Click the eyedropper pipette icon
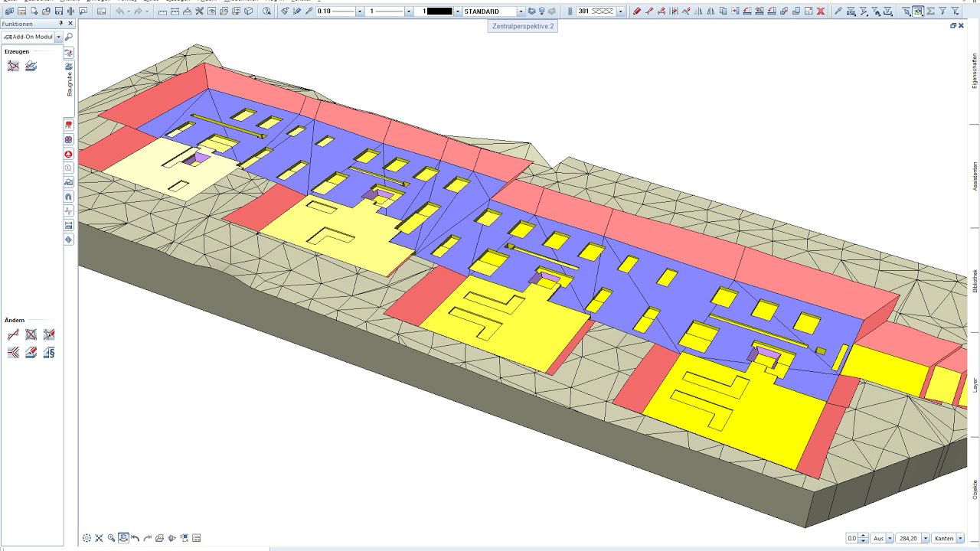The height and width of the screenshot is (551, 980). 309,11
